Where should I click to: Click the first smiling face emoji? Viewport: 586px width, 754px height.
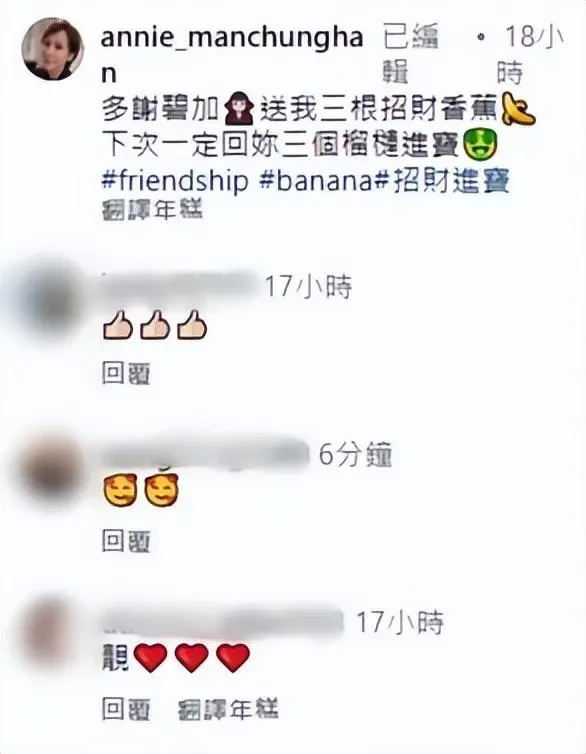tap(120, 491)
